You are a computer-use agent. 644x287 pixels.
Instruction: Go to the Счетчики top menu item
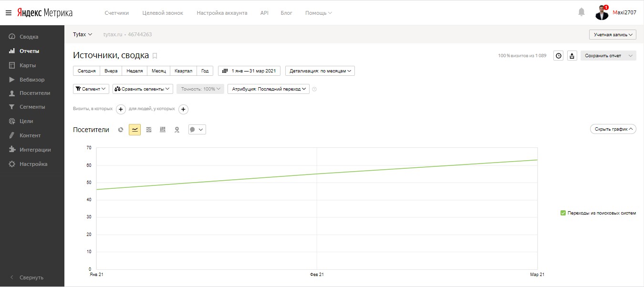coord(117,13)
